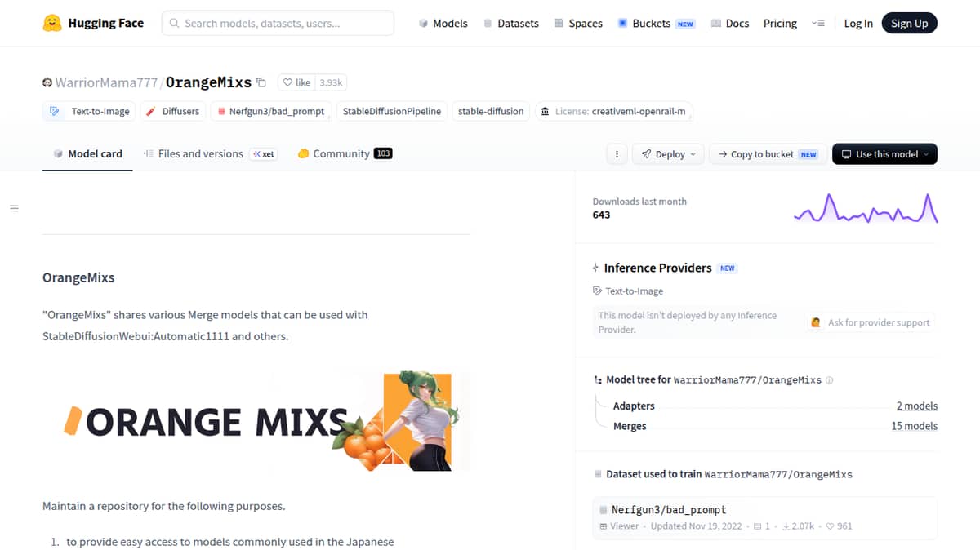Viewport: 980px width, 550px height.
Task: Click the 643 downloads value
Action: pos(601,215)
